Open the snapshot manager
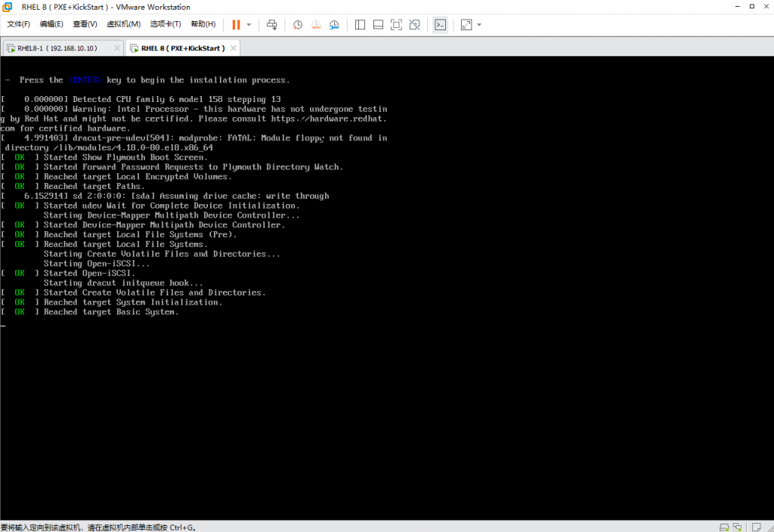Screen dimensions: 774x532 [334, 25]
